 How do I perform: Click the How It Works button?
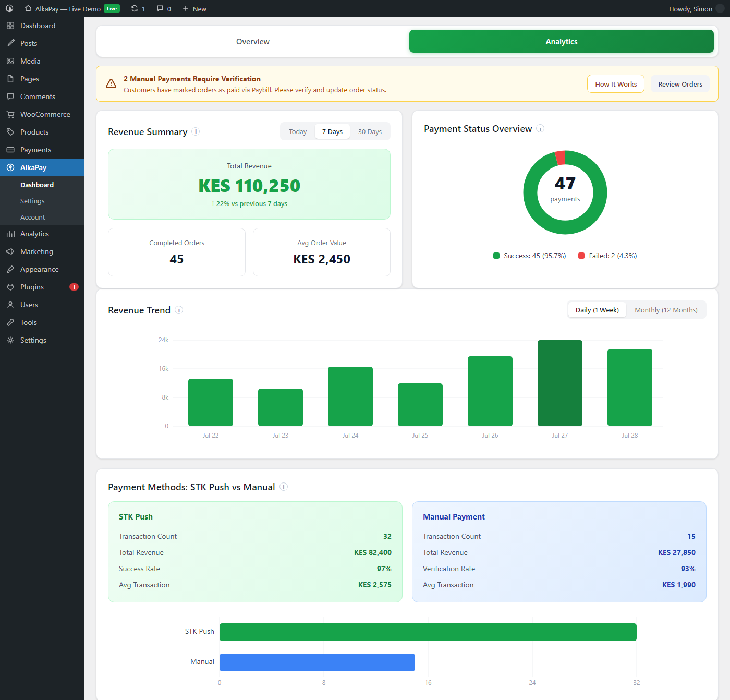[x=616, y=84]
